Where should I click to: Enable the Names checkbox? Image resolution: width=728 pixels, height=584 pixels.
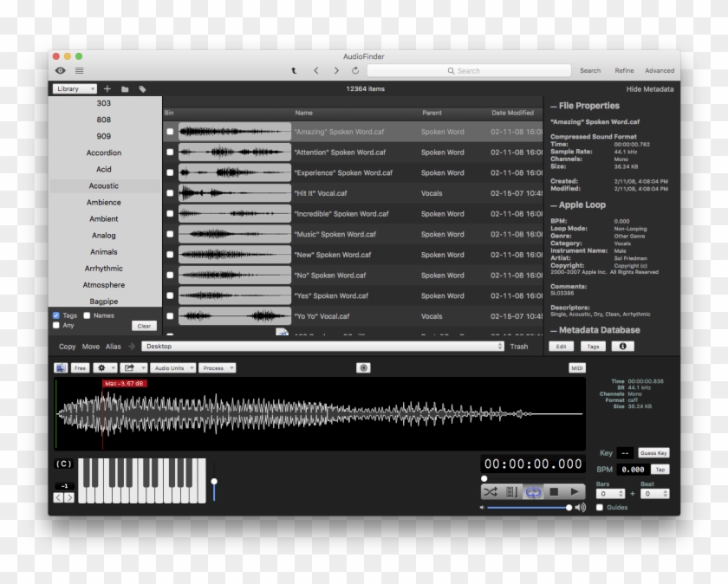click(x=87, y=315)
